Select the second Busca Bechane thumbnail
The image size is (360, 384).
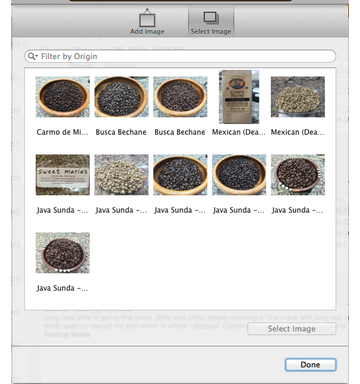180,97
